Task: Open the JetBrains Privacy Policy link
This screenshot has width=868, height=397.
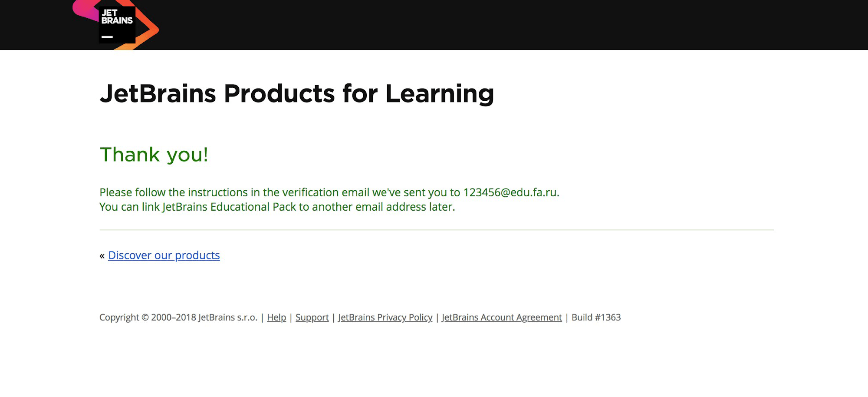Action: point(385,318)
